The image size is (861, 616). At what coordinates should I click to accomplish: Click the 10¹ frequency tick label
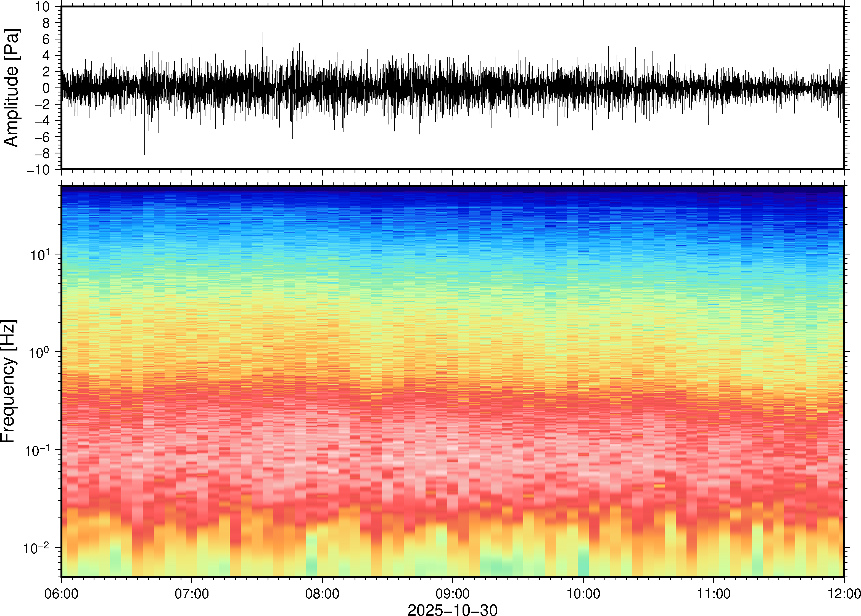pyautogui.click(x=39, y=255)
